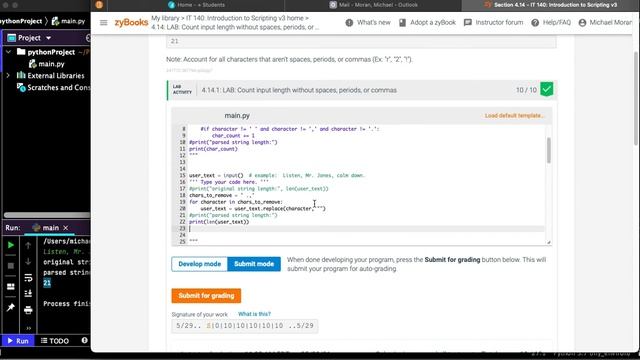Open the TODO tool window tab
Viewport: 640px width, 360px height.
55,341
